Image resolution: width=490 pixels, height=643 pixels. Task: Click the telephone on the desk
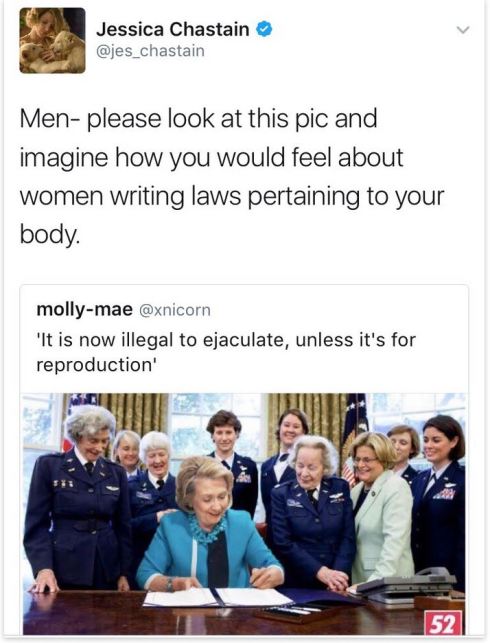[408, 584]
